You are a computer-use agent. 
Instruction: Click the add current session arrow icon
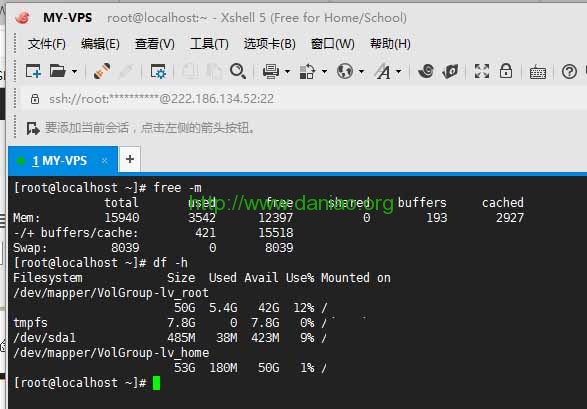[x=33, y=128]
